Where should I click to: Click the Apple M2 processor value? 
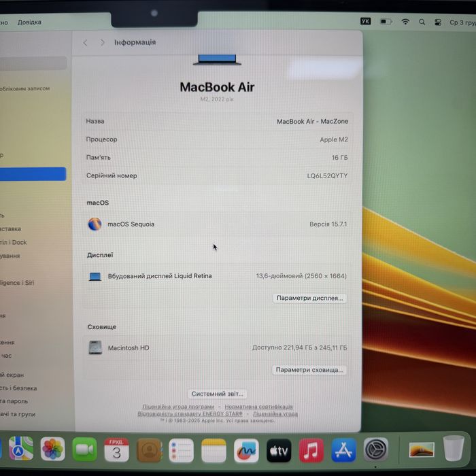tap(334, 139)
